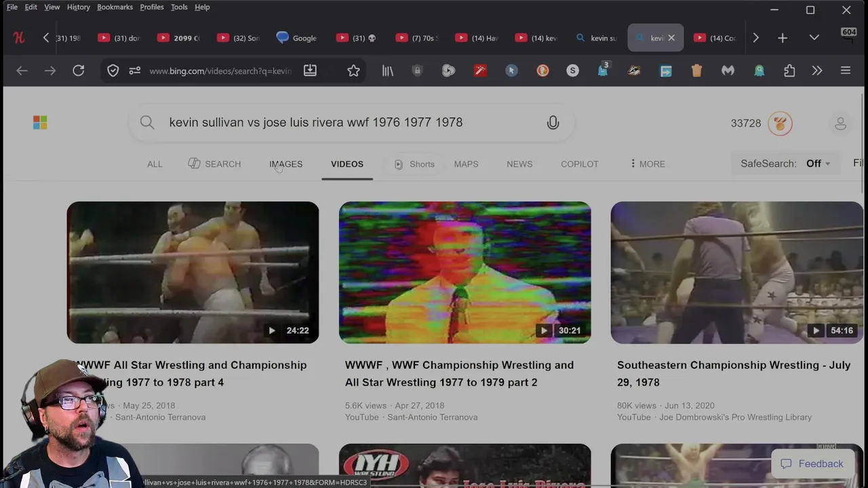Click the URL address bar
This screenshot has height=488, width=868.
[220, 70]
